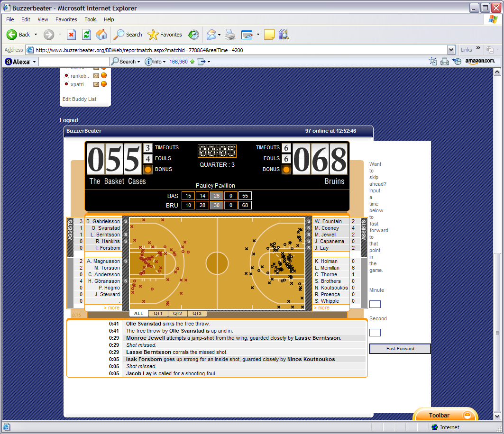Screen dimensions: 504x434
Task: Click the Alexa magnifier Search button
Action: click(123, 62)
